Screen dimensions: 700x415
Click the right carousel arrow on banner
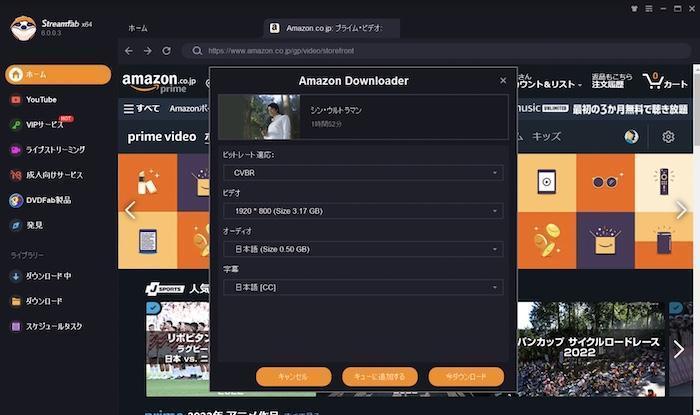click(x=681, y=210)
